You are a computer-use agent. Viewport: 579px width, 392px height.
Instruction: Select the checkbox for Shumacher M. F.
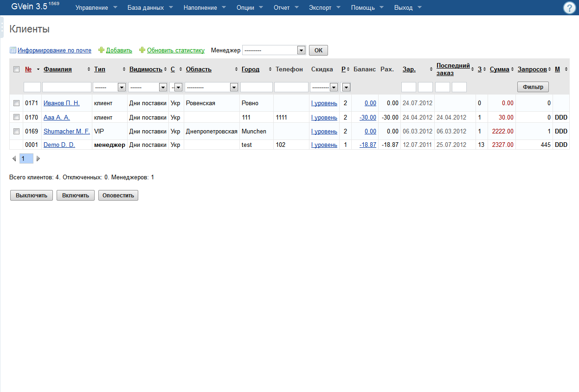pyautogui.click(x=17, y=131)
